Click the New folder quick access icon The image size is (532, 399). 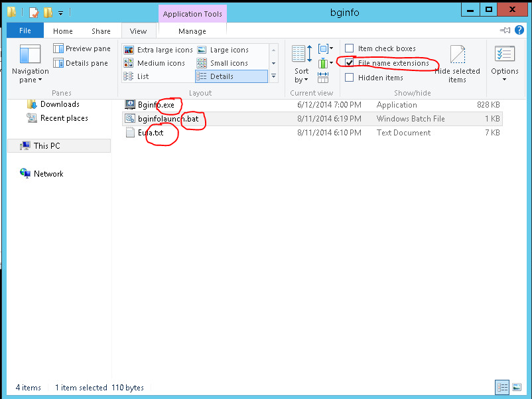(48, 13)
